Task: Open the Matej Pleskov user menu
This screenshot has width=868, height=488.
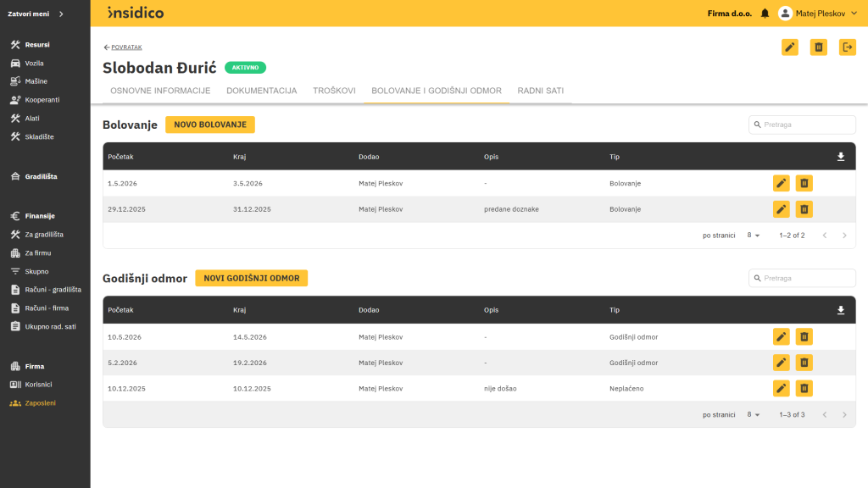Action: click(818, 14)
